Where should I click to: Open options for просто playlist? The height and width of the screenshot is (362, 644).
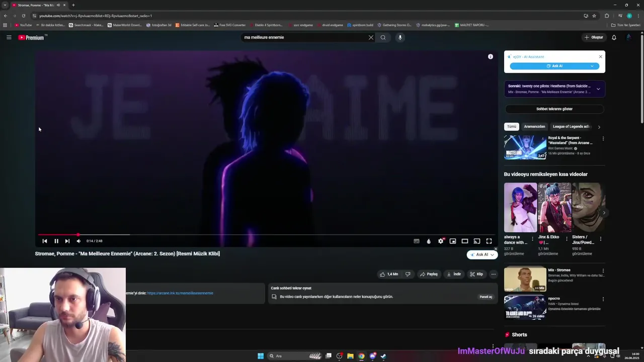pyautogui.click(x=603, y=299)
